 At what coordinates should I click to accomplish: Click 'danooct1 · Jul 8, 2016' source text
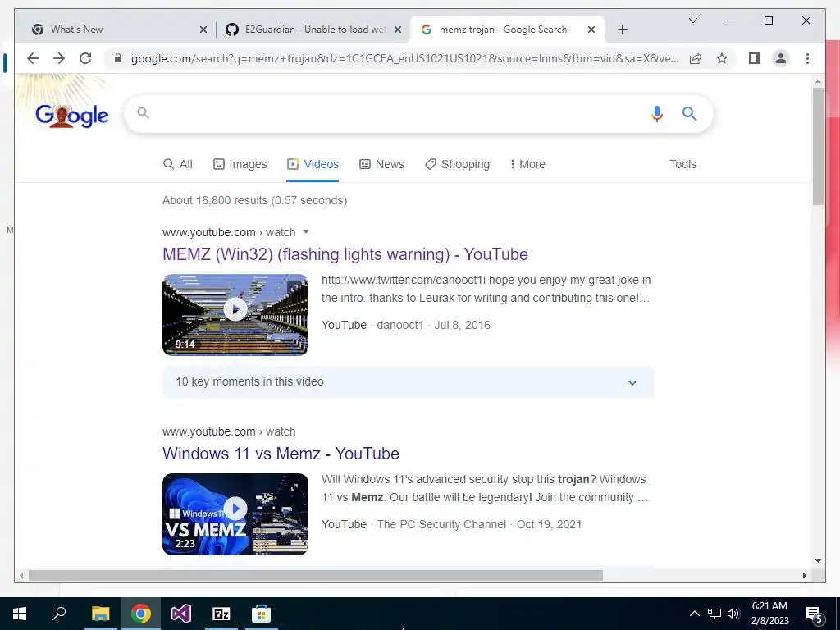(433, 325)
